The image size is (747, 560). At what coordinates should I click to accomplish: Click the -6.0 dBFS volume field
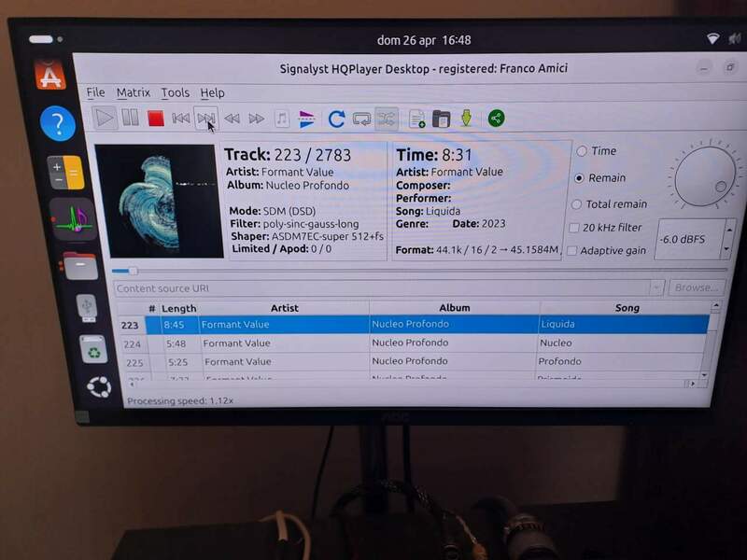click(689, 239)
